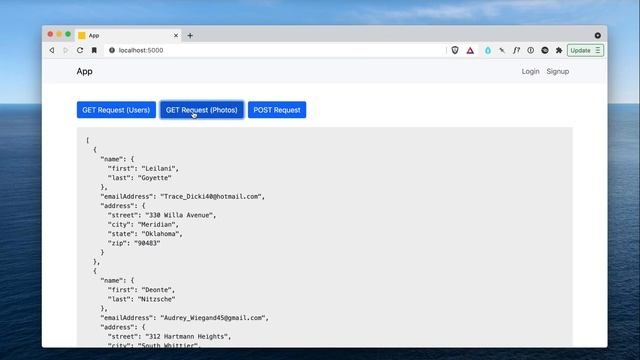Open the Login link
The image size is (640, 360).
coord(530,71)
